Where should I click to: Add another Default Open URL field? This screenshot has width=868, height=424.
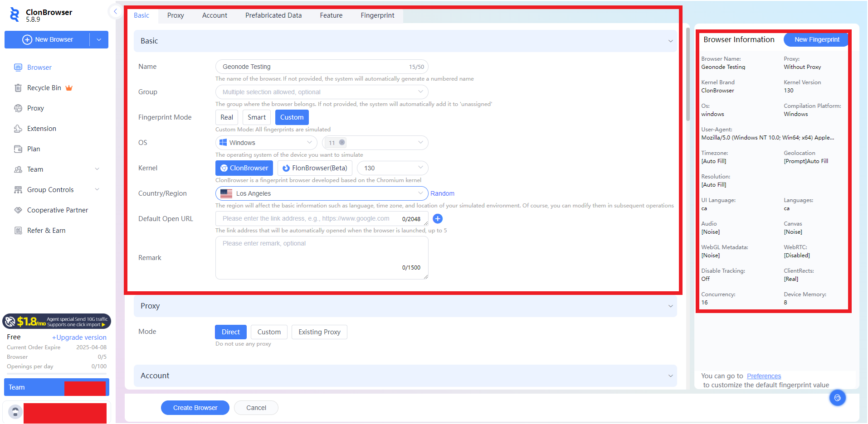coord(437,218)
